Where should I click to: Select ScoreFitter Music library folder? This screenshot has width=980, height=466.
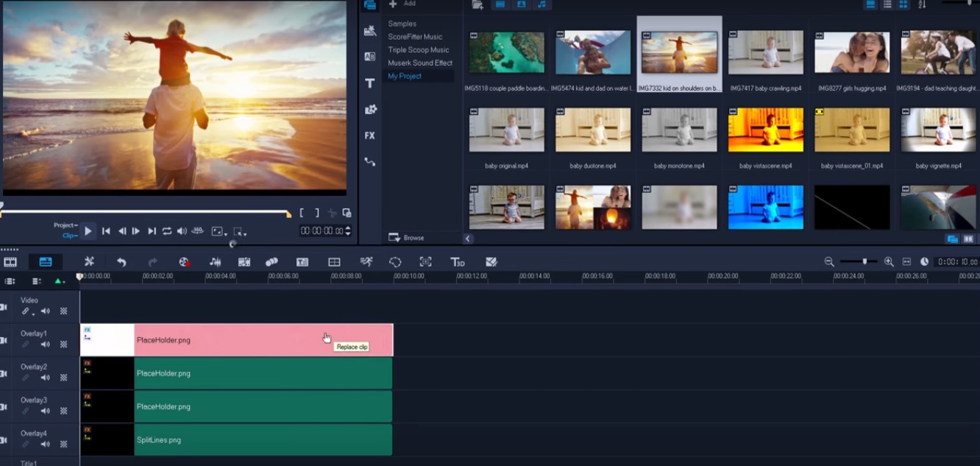(x=415, y=37)
